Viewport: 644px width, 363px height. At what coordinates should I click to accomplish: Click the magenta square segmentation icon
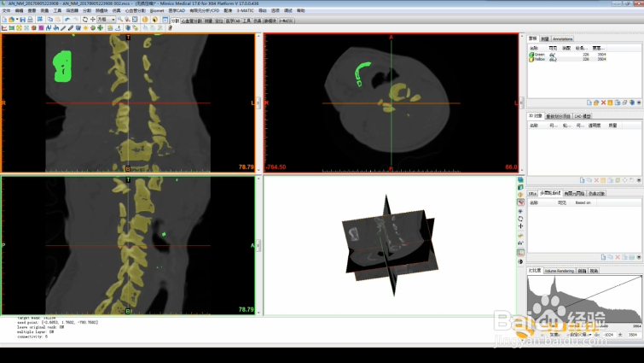coord(41,28)
